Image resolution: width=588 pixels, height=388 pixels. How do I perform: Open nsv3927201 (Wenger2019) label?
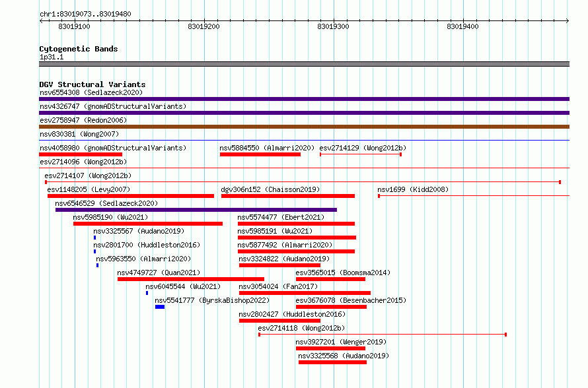point(341,342)
